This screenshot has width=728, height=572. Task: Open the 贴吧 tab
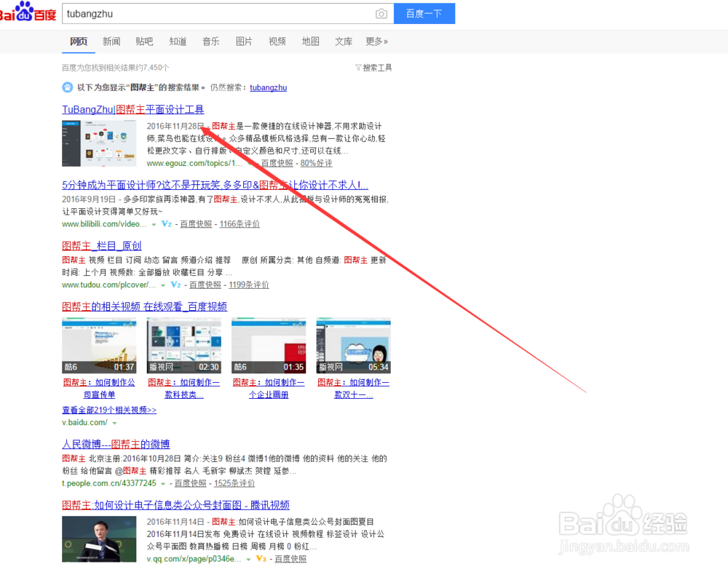click(144, 41)
